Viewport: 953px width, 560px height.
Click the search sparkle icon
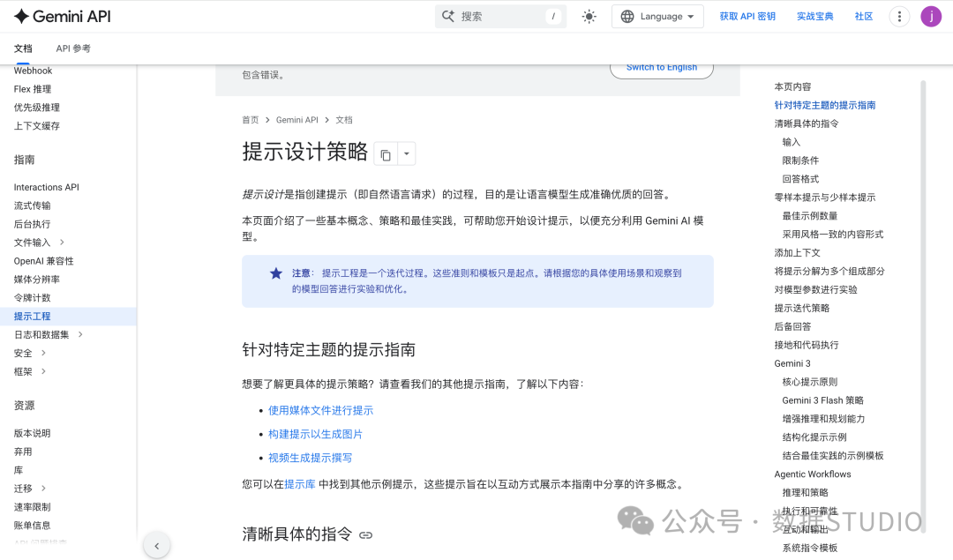click(448, 17)
